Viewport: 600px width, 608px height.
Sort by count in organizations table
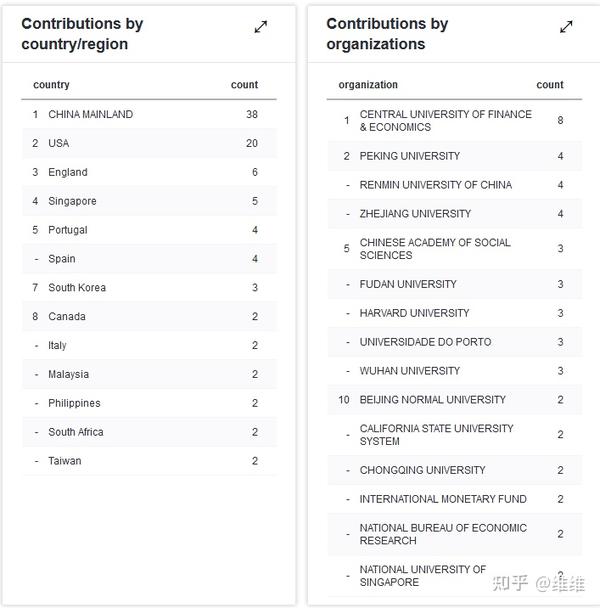click(x=550, y=85)
